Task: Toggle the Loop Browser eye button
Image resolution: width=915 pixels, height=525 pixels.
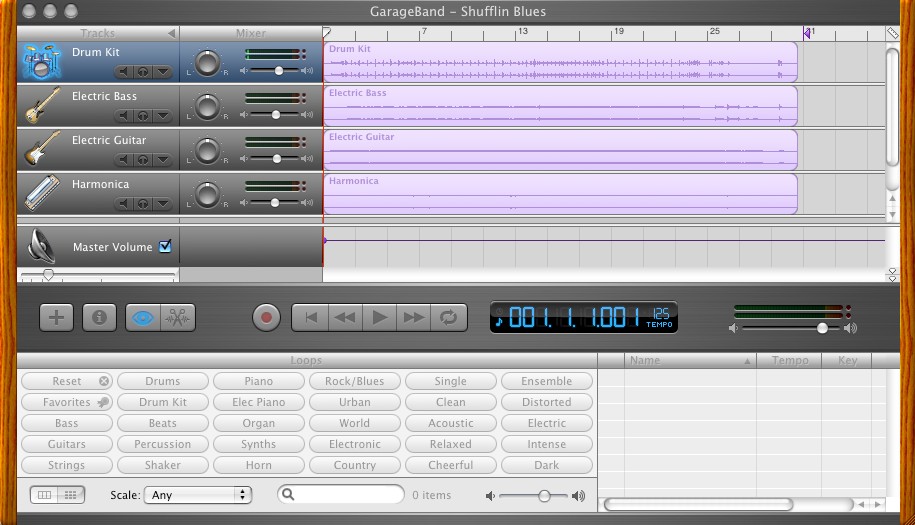Action: click(143, 318)
